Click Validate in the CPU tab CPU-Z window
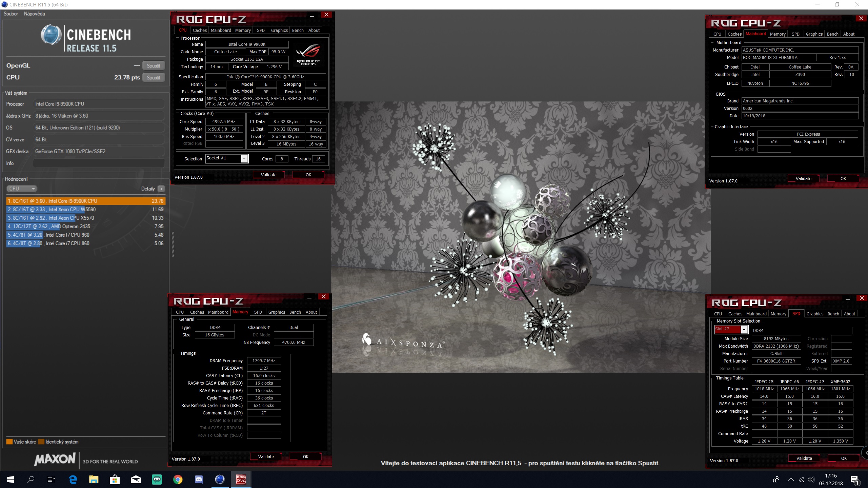The width and height of the screenshot is (868, 488). (268, 175)
